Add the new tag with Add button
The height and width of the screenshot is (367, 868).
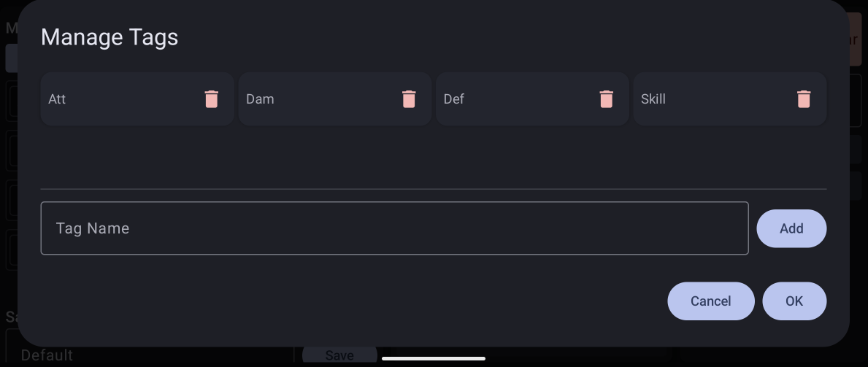coord(791,228)
